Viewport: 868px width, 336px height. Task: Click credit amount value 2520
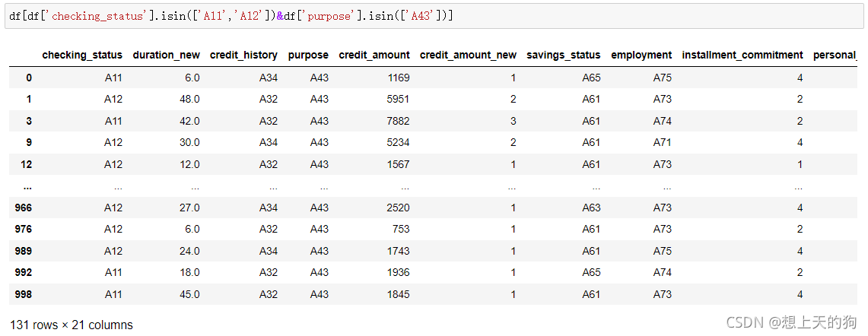(399, 208)
